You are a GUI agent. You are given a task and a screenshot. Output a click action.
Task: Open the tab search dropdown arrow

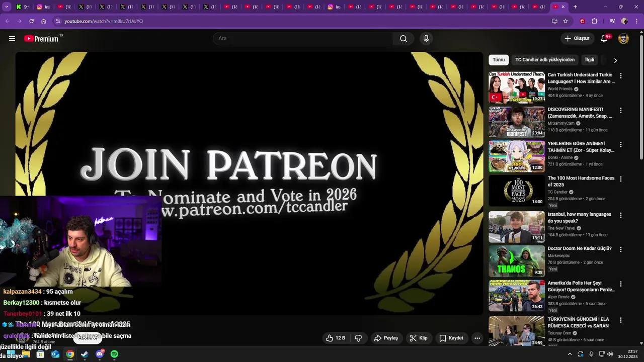coord(7,7)
